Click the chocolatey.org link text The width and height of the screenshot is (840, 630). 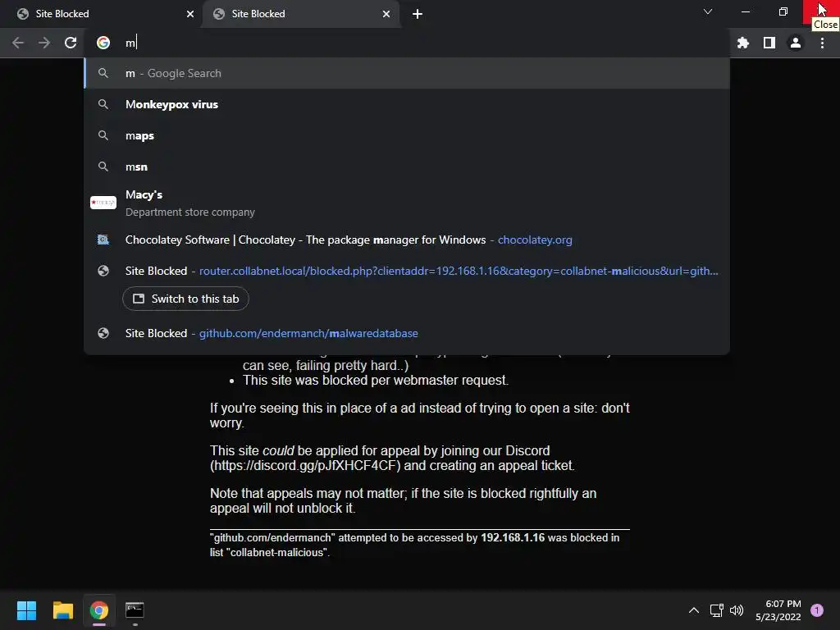535,240
